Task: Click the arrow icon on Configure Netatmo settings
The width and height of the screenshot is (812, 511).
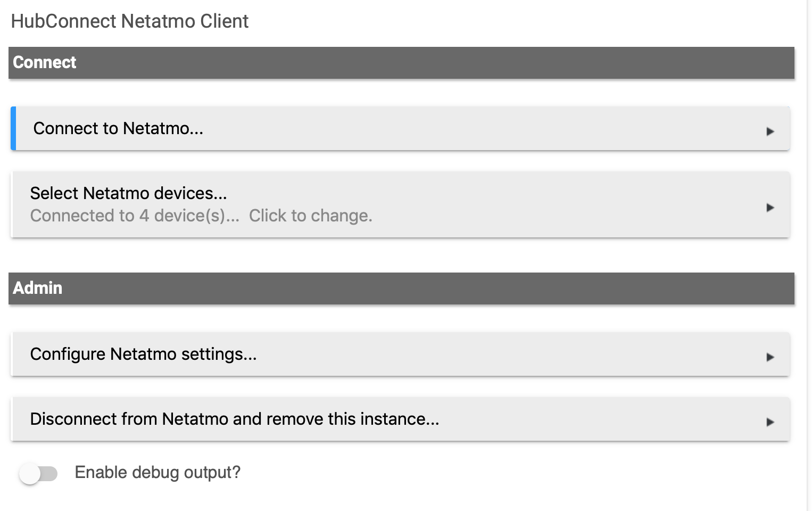Action: click(x=770, y=357)
